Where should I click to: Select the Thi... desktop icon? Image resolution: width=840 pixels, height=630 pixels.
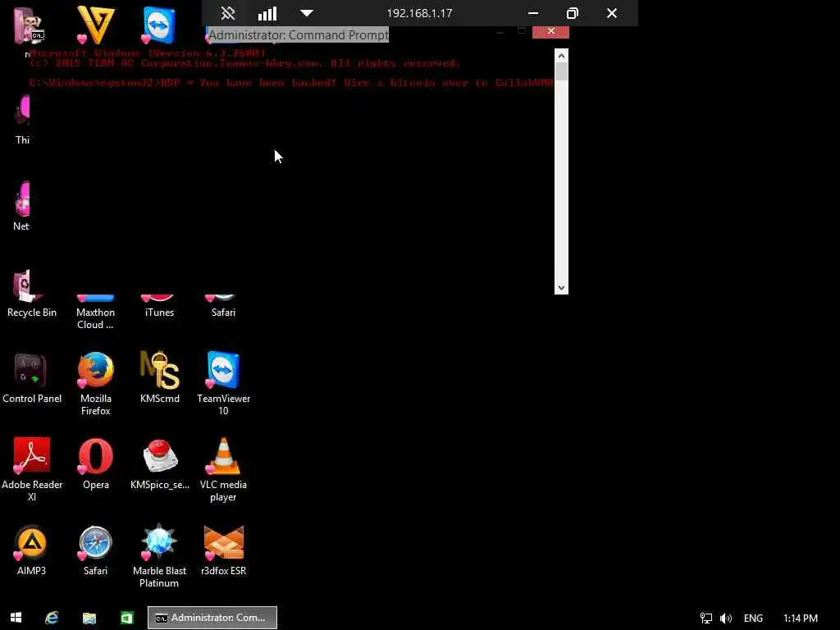click(22, 120)
